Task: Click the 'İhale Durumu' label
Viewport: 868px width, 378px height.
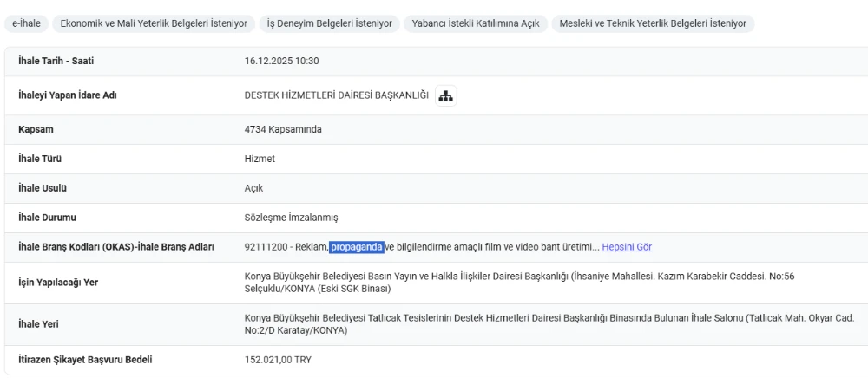Action: pyautogui.click(x=48, y=218)
